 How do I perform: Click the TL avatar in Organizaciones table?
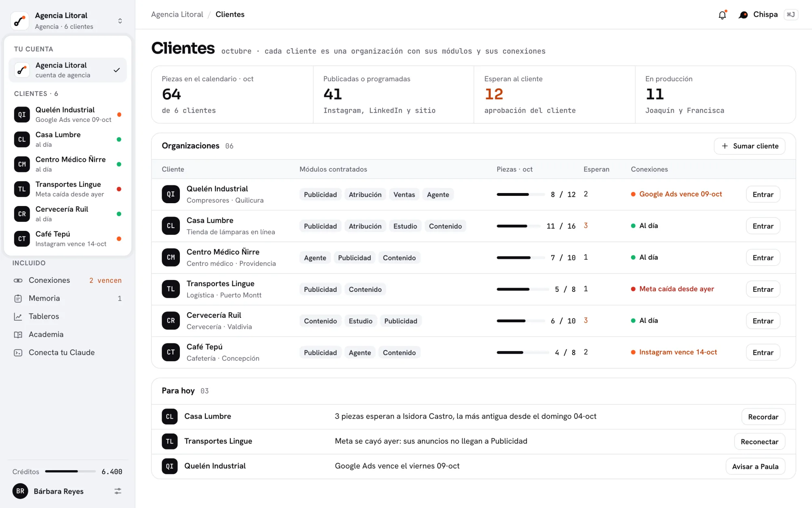click(x=171, y=289)
